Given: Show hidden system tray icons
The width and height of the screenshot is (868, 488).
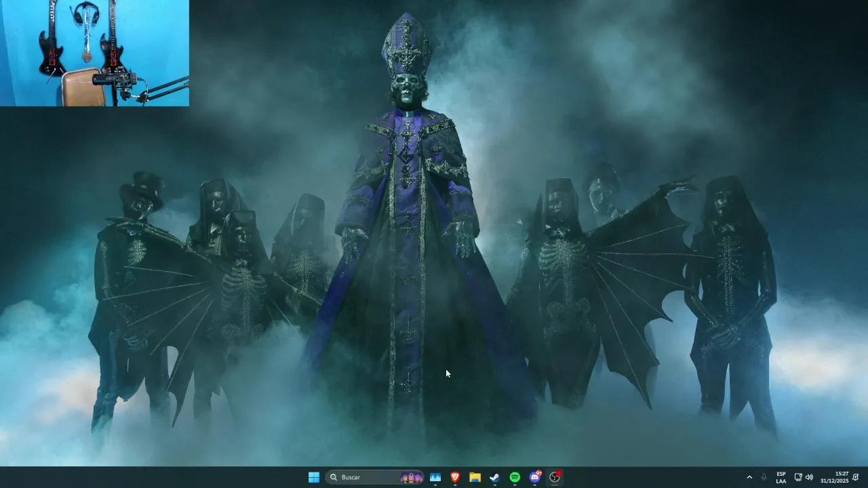Looking at the screenshot, I should (749, 477).
